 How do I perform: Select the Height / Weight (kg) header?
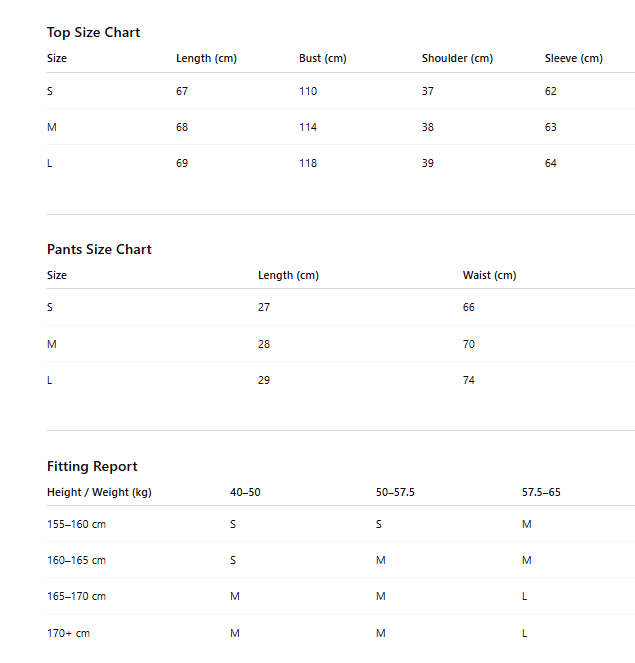tap(99, 492)
